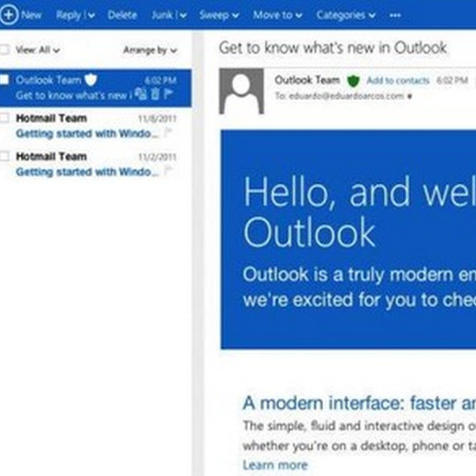This screenshot has width=476, height=476.
Task: Click the 6:02 PM time in the message list
Action: point(160,80)
